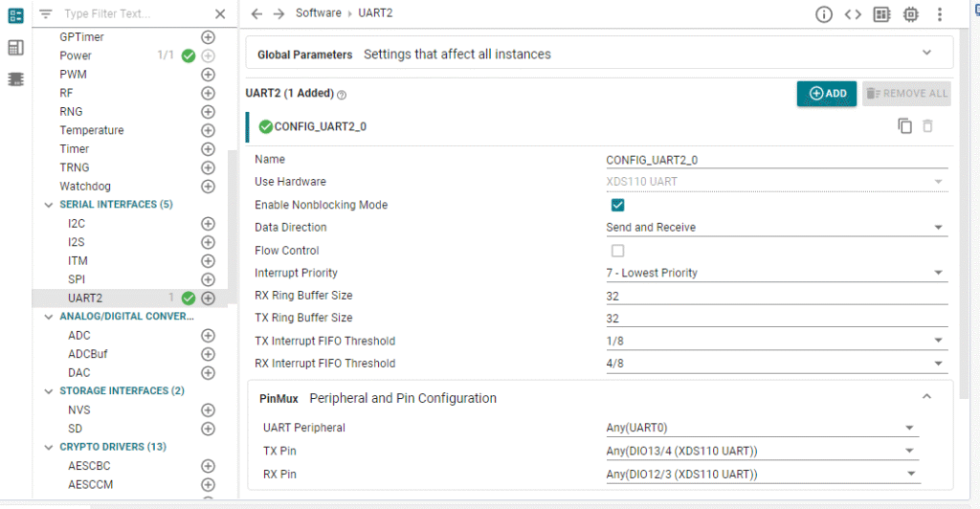Open the three-dot more options menu
The height and width of the screenshot is (509, 980).
[940, 14]
